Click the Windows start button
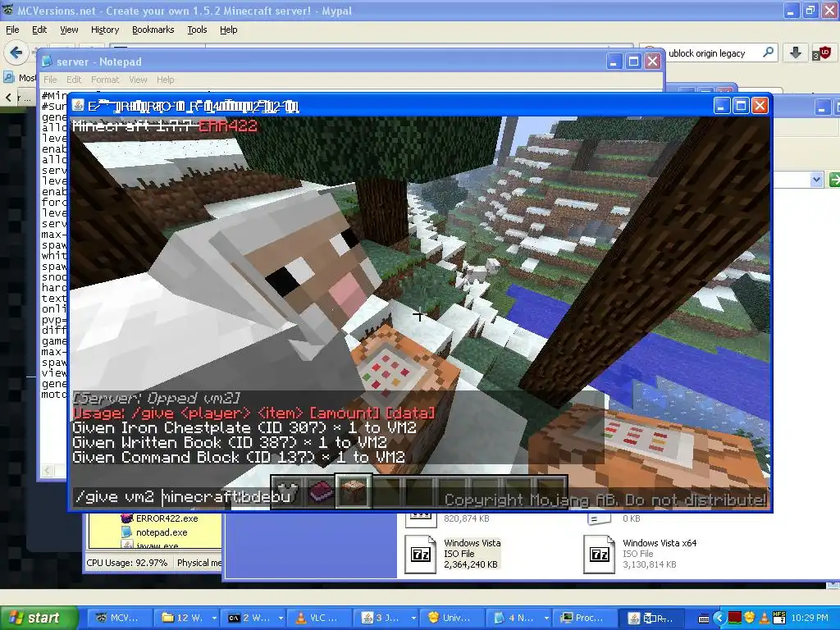The image size is (840, 630). (38, 618)
